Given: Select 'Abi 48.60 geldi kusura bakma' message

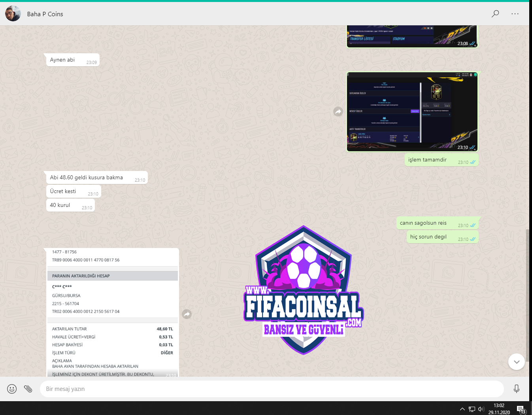Looking at the screenshot, I should pos(97,178).
